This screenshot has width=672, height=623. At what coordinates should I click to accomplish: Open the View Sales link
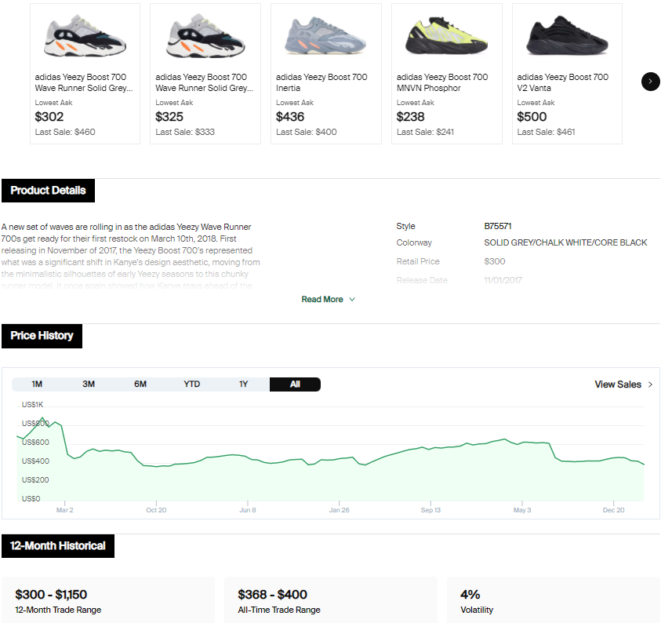618,384
